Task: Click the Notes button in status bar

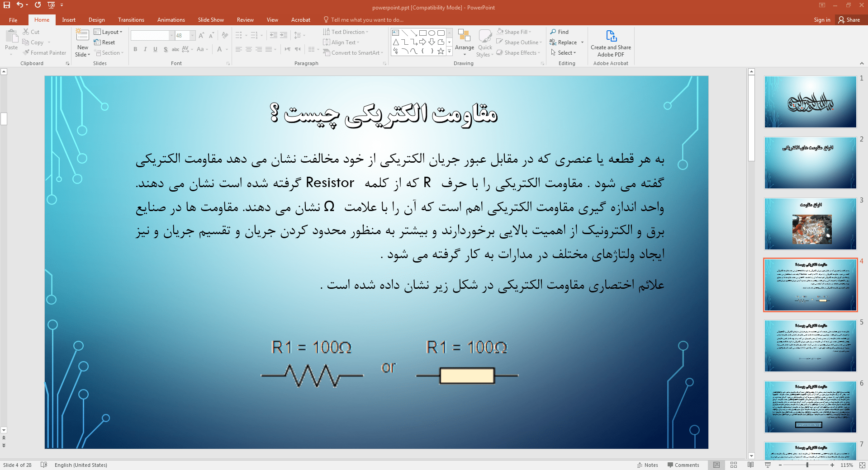Action: pyautogui.click(x=648, y=465)
